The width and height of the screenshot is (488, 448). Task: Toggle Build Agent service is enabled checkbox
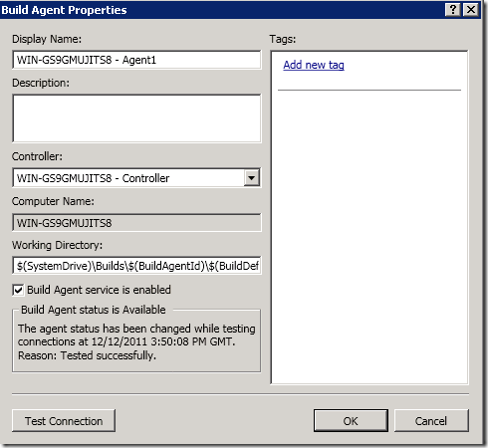click(x=18, y=290)
